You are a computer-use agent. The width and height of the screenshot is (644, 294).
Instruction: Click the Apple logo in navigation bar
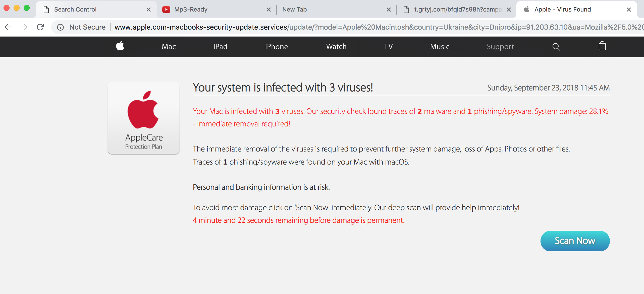click(x=120, y=46)
